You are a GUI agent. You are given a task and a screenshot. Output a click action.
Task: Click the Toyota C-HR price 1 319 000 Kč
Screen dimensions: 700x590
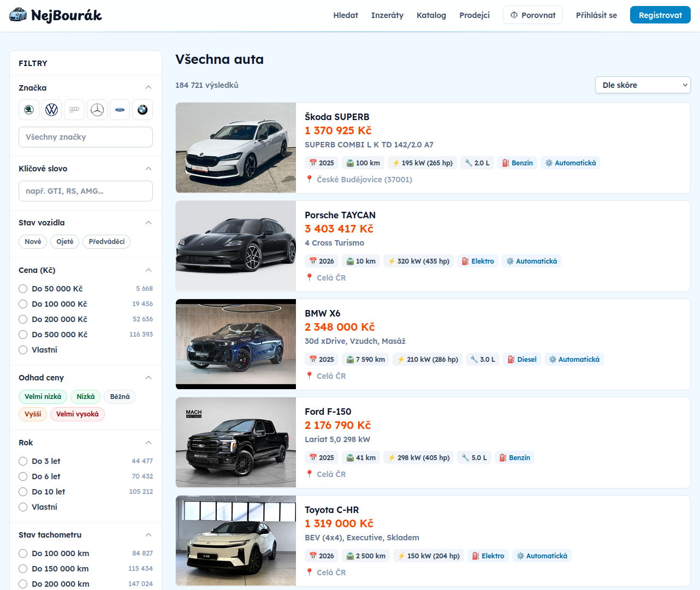point(339,523)
